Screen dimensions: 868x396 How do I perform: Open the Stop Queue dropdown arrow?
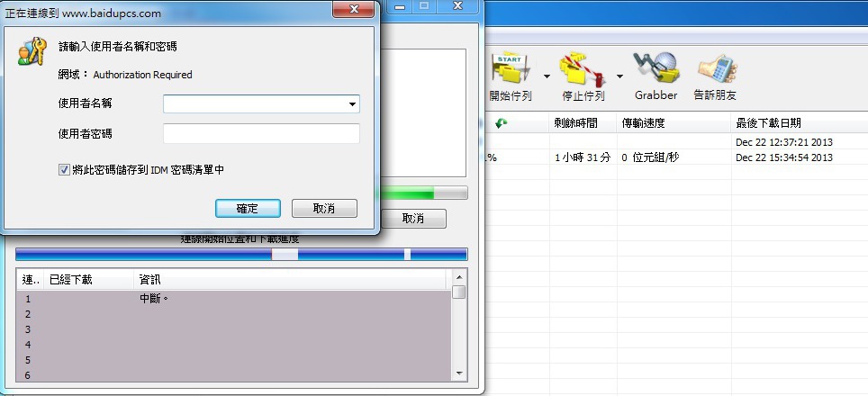[619, 76]
